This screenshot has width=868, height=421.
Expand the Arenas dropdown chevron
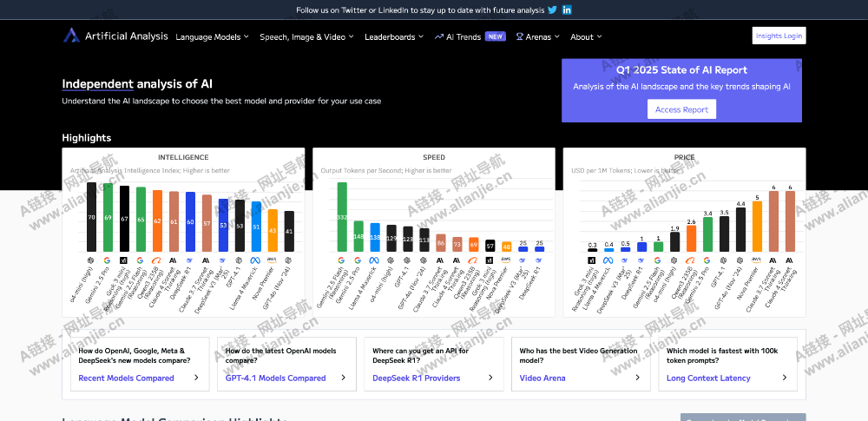557,37
